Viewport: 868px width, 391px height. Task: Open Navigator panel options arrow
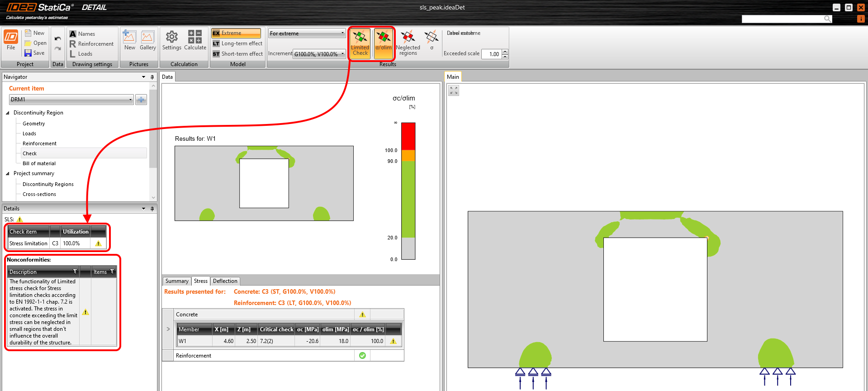(x=144, y=77)
